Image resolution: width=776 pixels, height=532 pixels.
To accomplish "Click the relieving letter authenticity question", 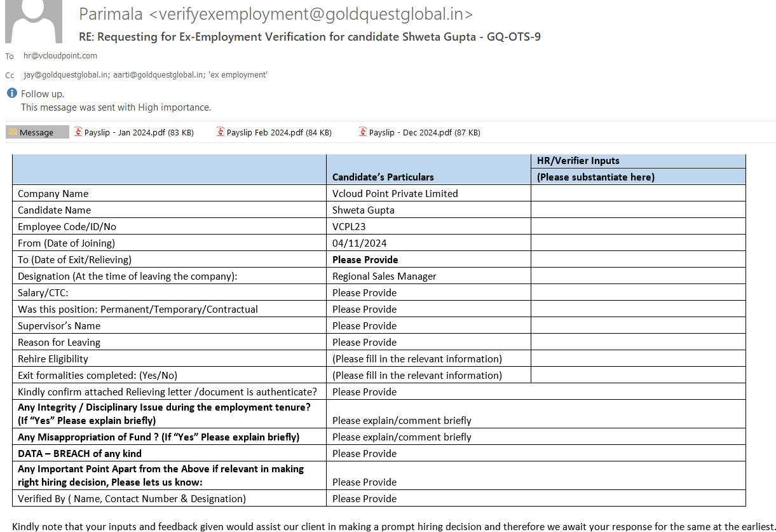I will coord(167,392).
